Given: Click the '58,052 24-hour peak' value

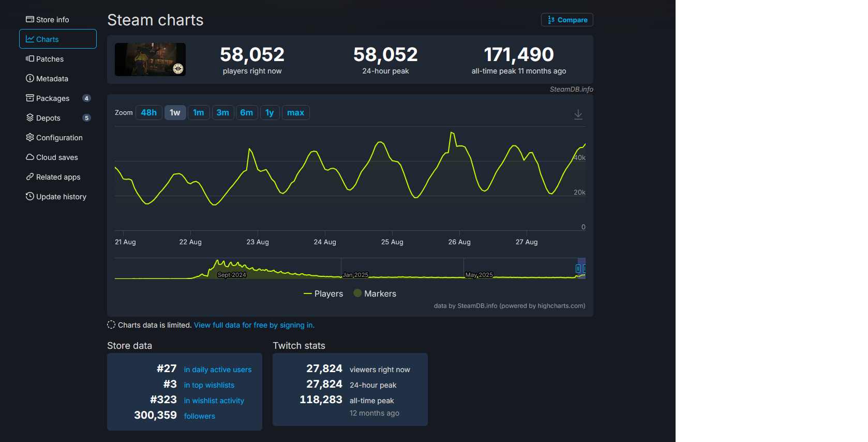Looking at the screenshot, I should click(x=385, y=54).
